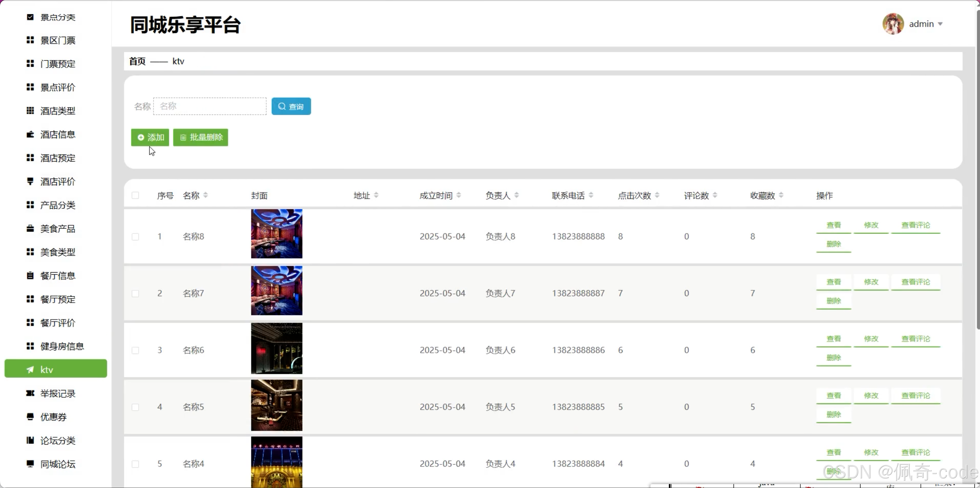Select the checkbox for row 名称6
980x488 pixels.
[x=135, y=350]
